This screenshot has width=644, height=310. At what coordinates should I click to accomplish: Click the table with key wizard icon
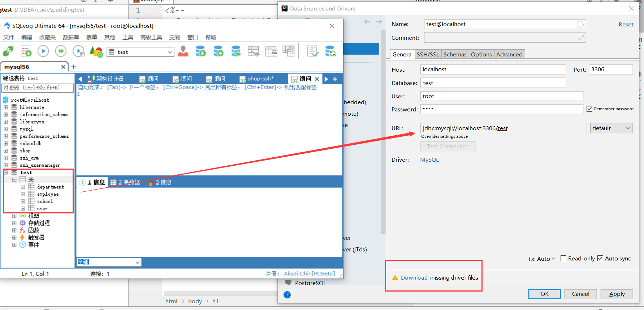click(289, 51)
